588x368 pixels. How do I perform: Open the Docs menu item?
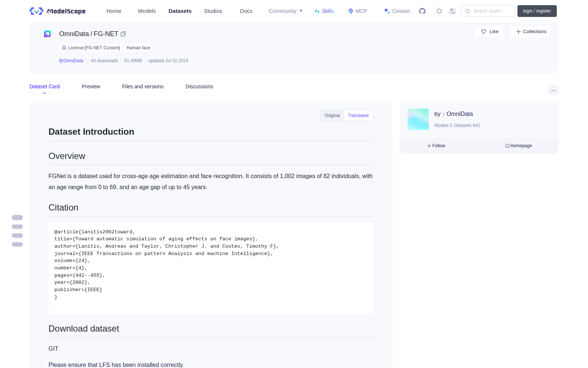[x=246, y=11]
